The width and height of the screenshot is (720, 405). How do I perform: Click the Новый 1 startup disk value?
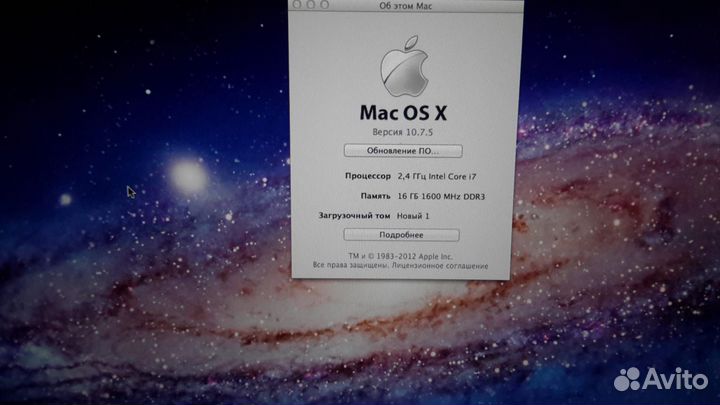tap(413, 215)
